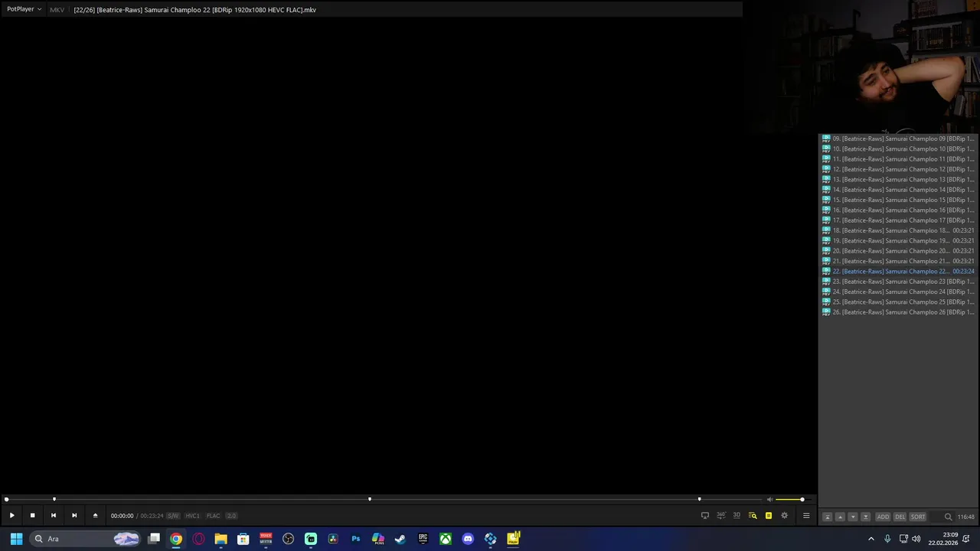This screenshot has width=980, height=551.
Task: Open the PotPlayer main menu dropdown
Action: point(24,9)
